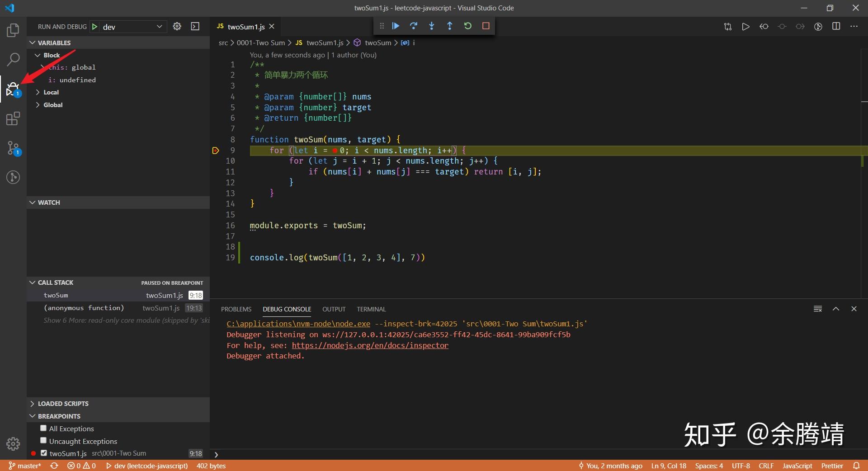Open the Source Control view
The width and height of the screenshot is (868, 471).
pyautogui.click(x=13, y=148)
